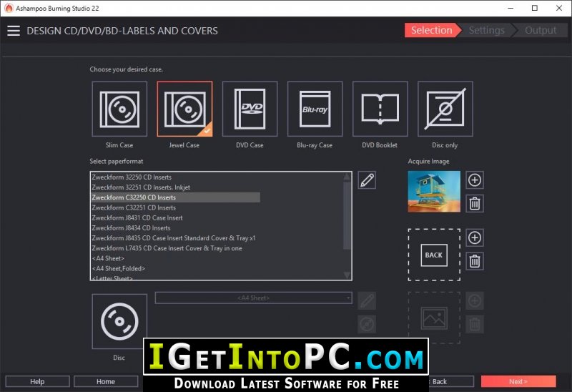Choose the Disc only option

(445, 109)
